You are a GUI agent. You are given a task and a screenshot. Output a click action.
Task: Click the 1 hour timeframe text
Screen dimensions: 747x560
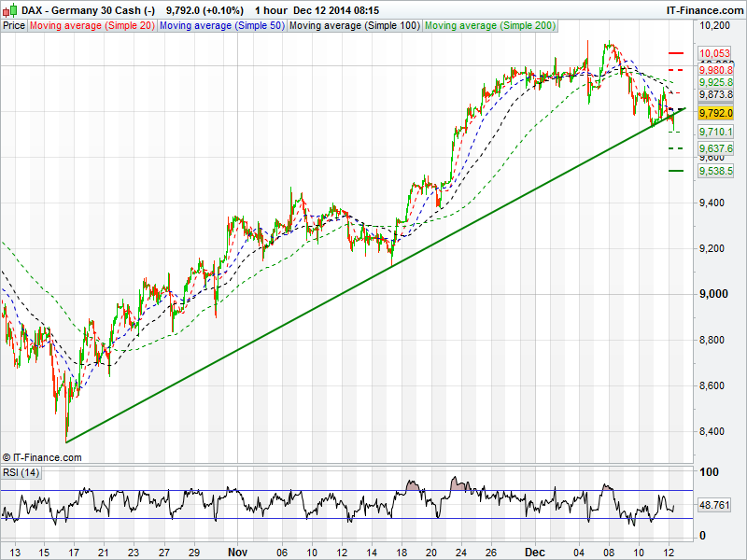270,9
